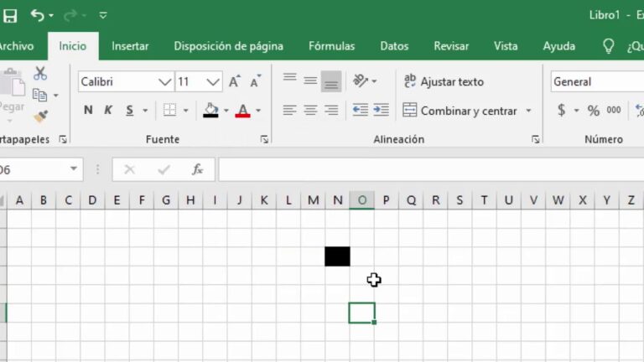Align cell text right
This screenshot has height=362, width=644.
[x=331, y=110]
